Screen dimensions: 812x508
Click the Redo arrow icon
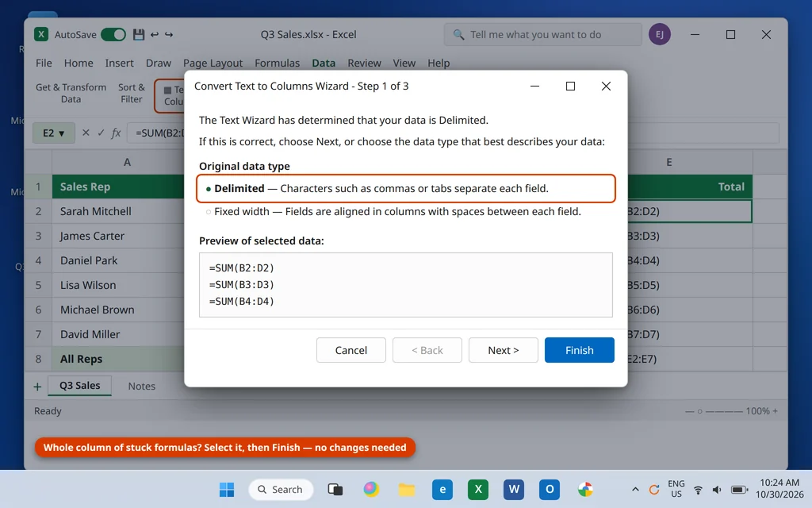click(169, 34)
